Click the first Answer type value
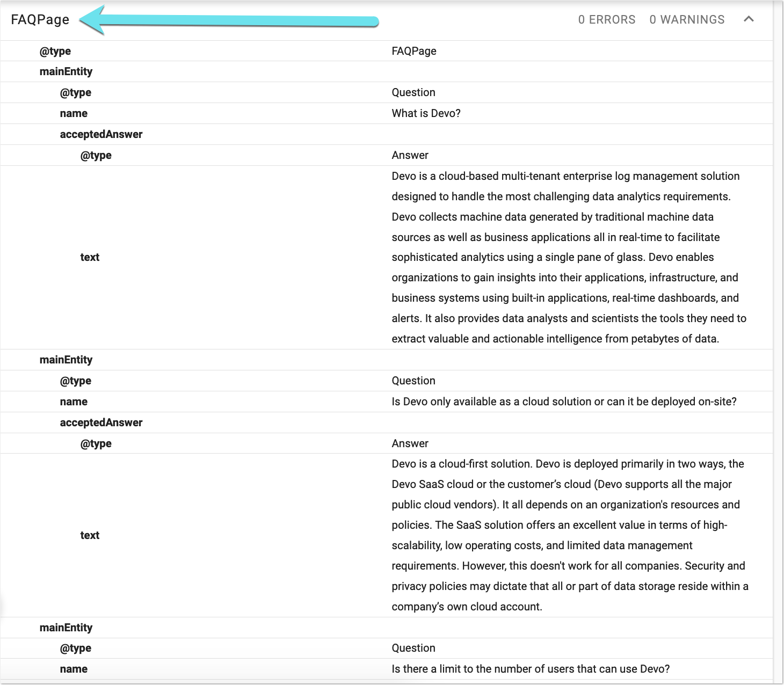784x685 pixels. [x=410, y=155]
